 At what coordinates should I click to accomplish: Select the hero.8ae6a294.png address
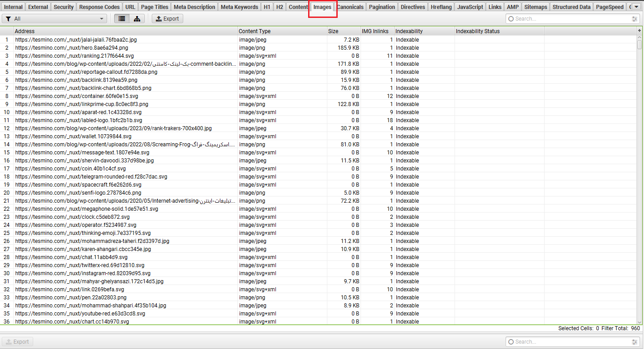click(72, 48)
